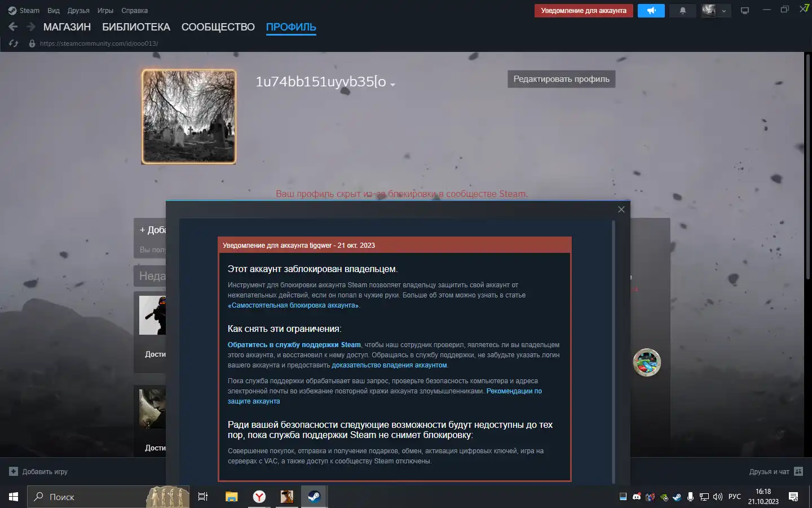Open the volume control speaker icon
Image resolution: width=812 pixels, height=508 pixels.
[718, 497]
